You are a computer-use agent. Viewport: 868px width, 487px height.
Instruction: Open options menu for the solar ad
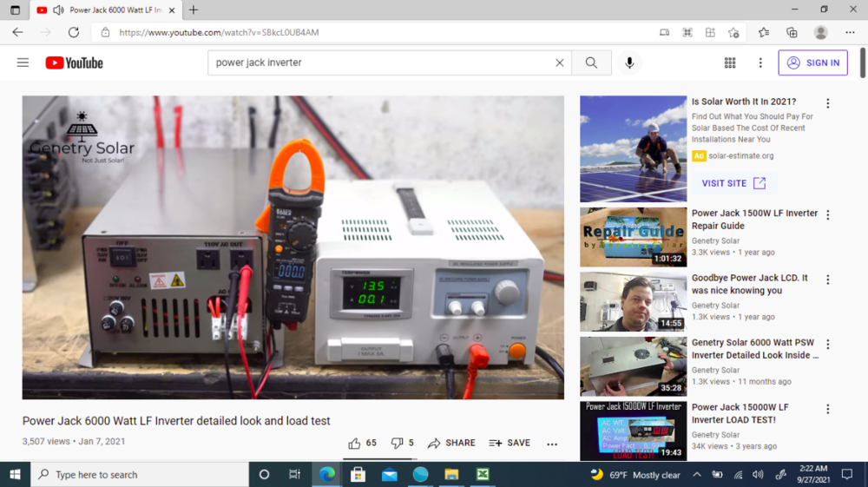[x=827, y=103]
